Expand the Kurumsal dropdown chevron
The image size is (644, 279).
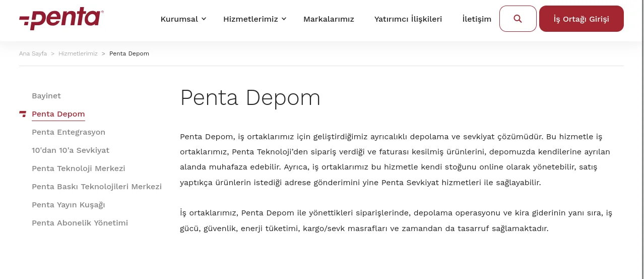204,19
